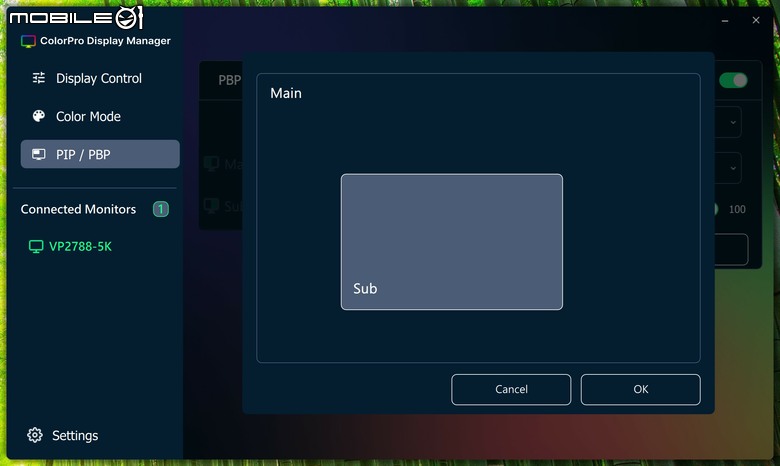The image size is (780, 466).
Task: Click the PIP / PBP screen icon
Action: coord(39,154)
